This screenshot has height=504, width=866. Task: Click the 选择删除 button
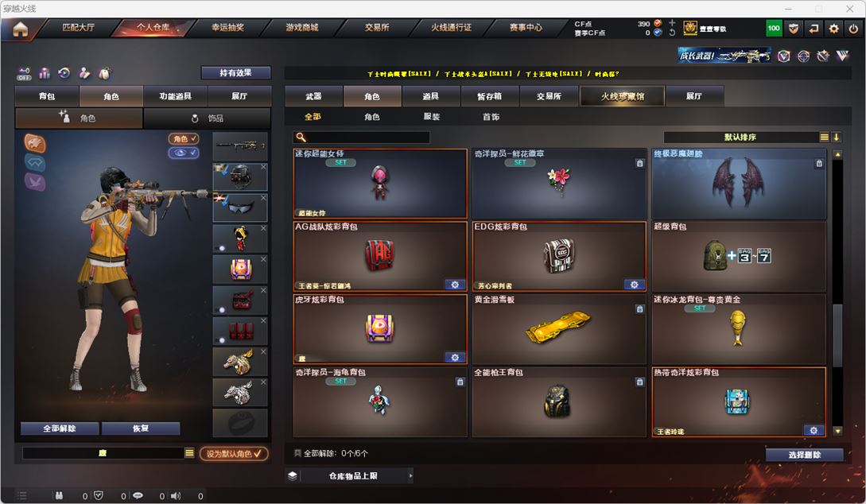pyautogui.click(x=804, y=455)
